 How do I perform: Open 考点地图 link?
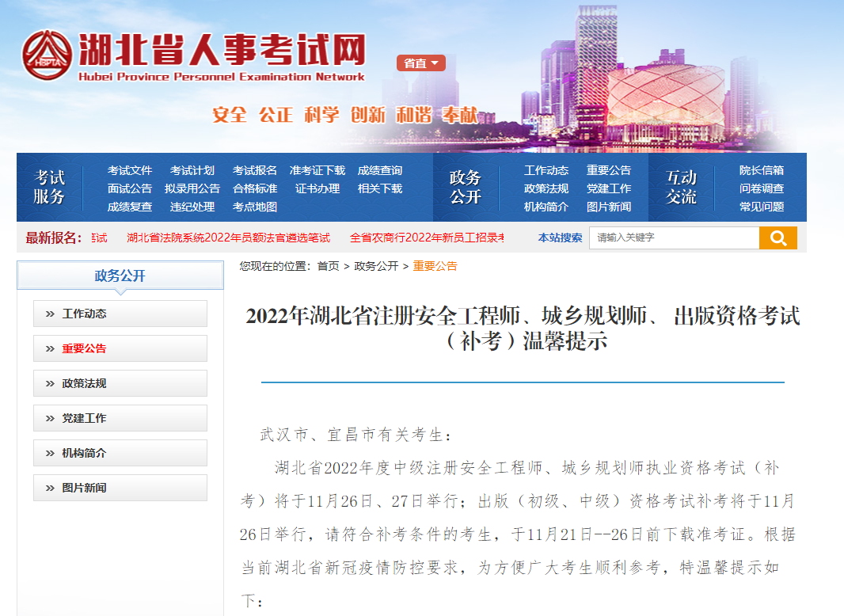[x=255, y=207]
